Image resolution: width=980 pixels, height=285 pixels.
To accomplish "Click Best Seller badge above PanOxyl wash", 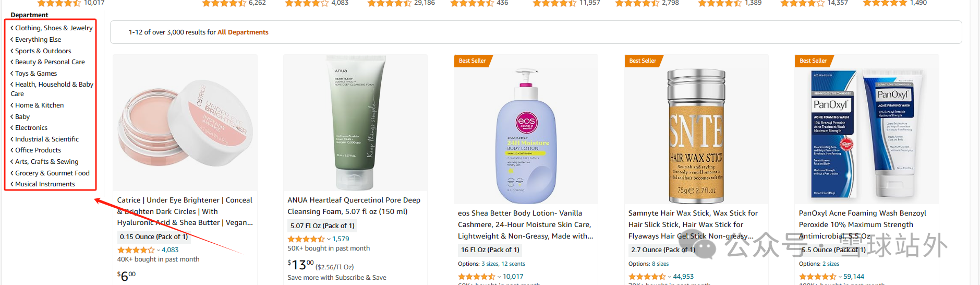I will tap(813, 61).
